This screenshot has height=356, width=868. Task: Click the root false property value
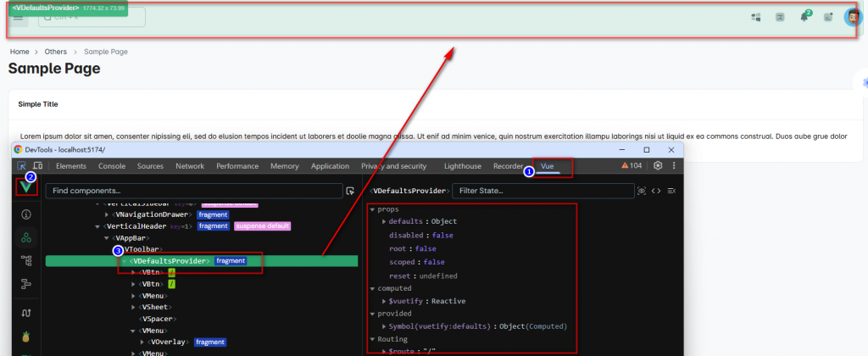pos(426,248)
